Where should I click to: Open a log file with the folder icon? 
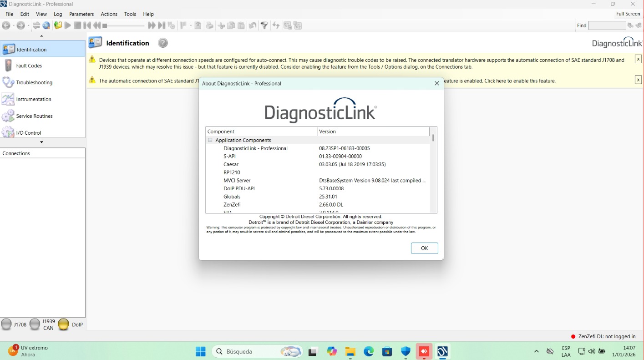(x=58, y=25)
